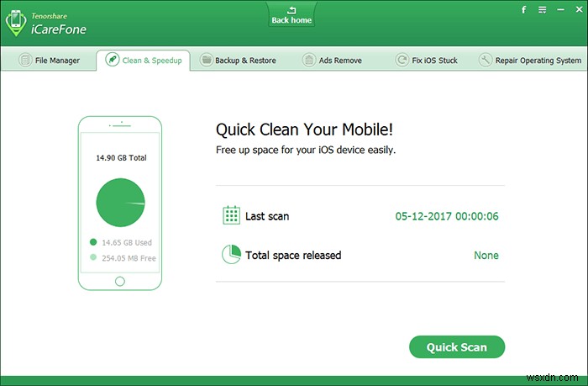Screen dimensions: 588x386
Task: Click the Last scan label
Action: tap(267, 216)
